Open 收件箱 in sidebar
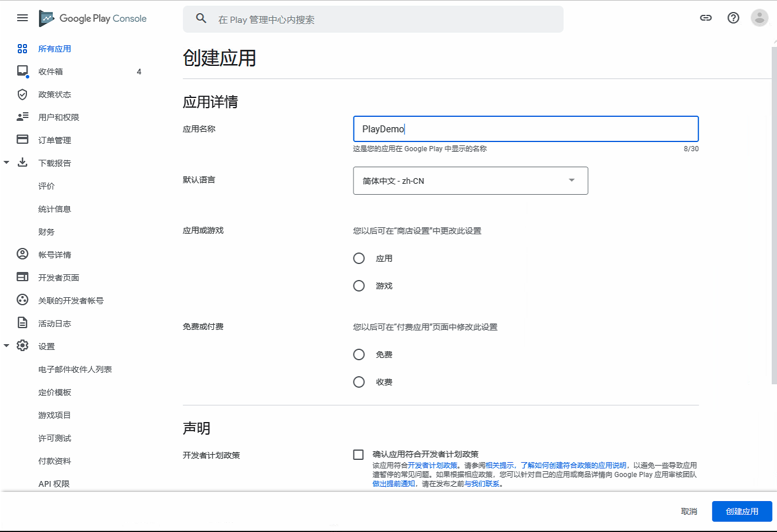Viewport: 777px width, 532px height. coord(50,72)
